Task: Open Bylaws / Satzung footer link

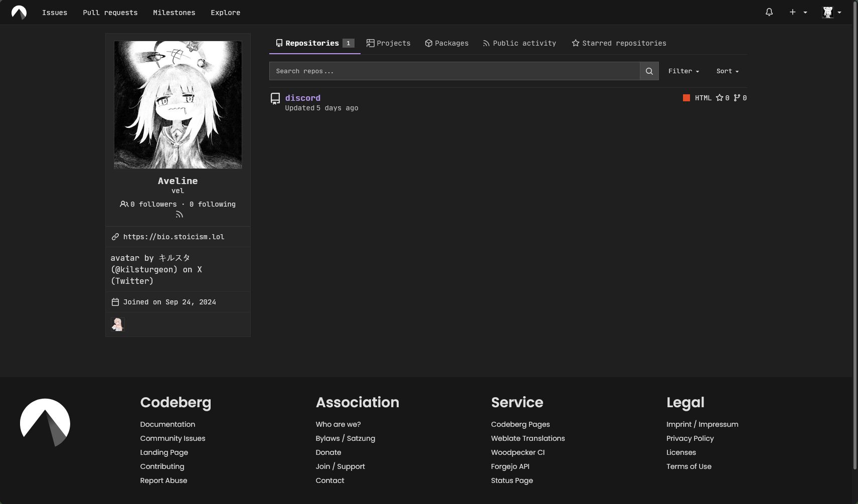Action: point(346,438)
